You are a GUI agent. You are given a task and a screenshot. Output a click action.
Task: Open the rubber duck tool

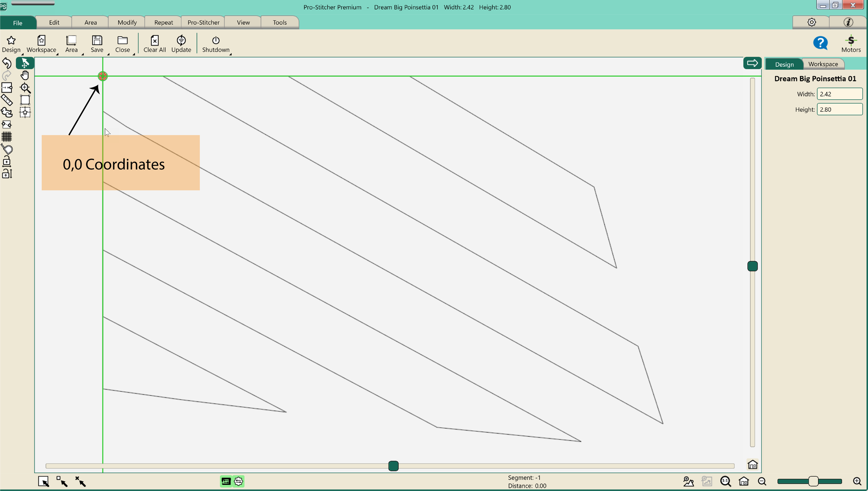pyautogui.click(x=7, y=113)
